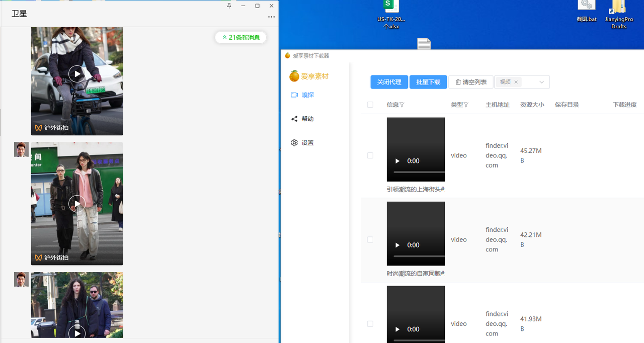644x343 pixels.
Task: Click progress bar of 45.27MB video preview
Action: coord(419,173)
